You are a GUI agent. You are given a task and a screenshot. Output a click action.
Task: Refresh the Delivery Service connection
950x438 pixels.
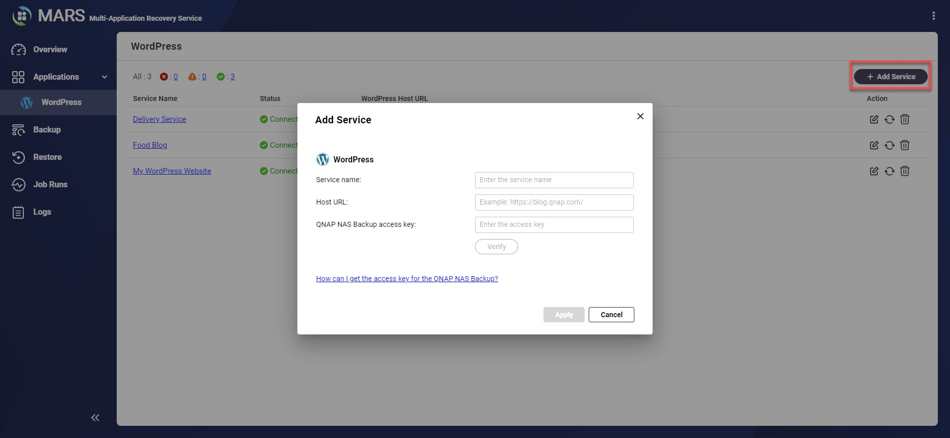tap(889, 119)
